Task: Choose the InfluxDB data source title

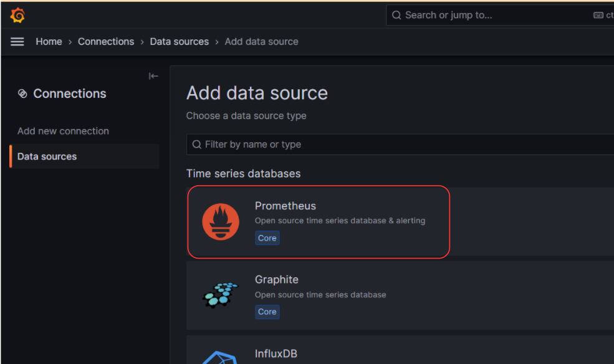Action: coord(276,353)
